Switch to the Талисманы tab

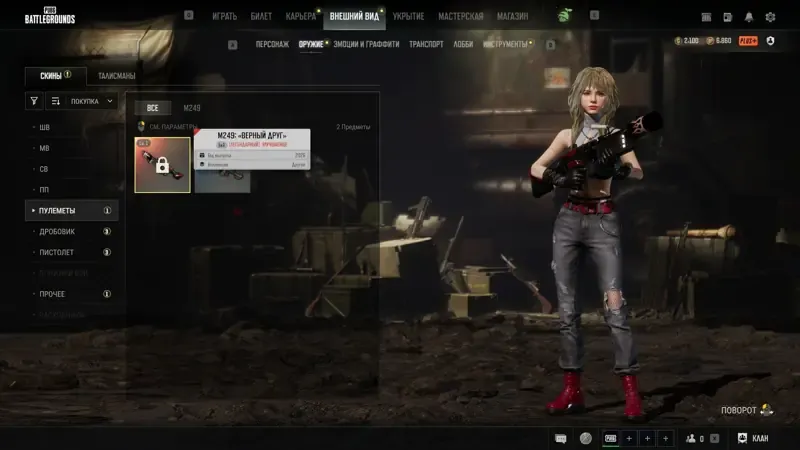click(116, 76)
